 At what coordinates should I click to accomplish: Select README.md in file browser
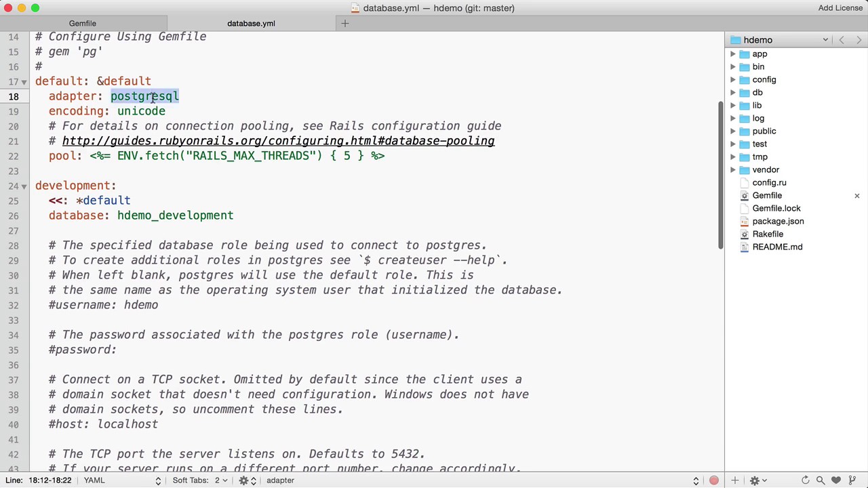[777, 247]
